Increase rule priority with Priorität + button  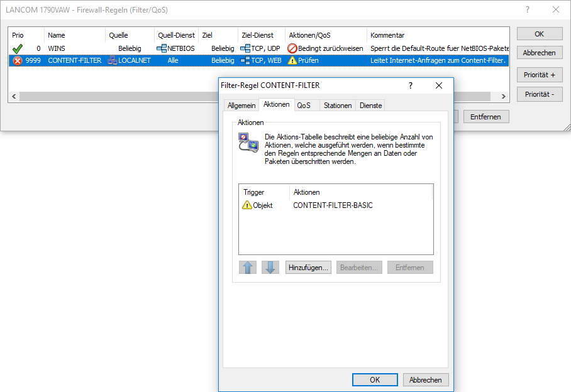pos(539,75)
